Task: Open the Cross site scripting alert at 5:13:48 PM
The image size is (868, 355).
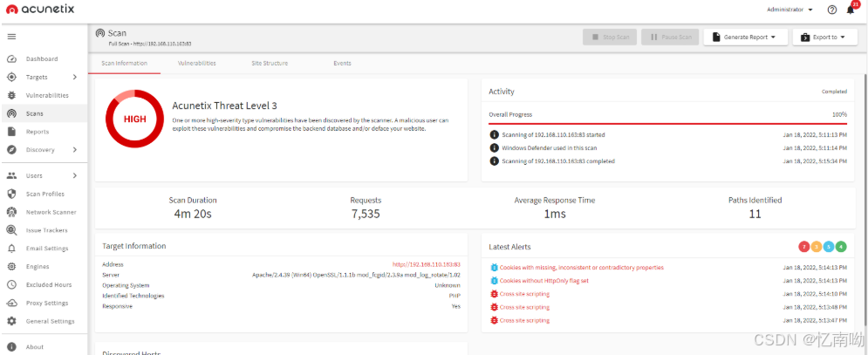Action: pyautogui.click(x=525, y=307)
